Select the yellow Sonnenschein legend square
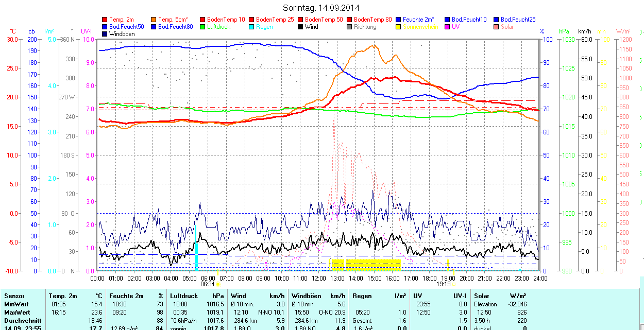This screenshot has height=330, width=644. (399, 27)
